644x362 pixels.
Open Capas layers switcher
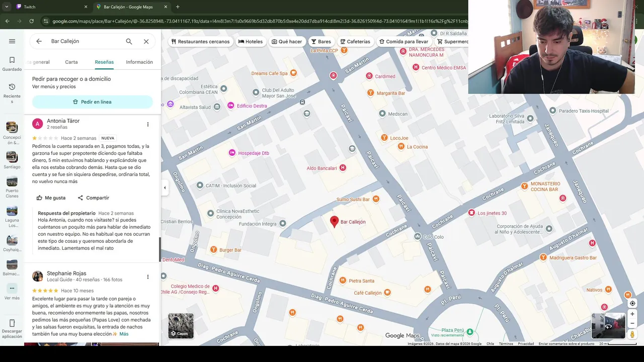coord(181,326)
